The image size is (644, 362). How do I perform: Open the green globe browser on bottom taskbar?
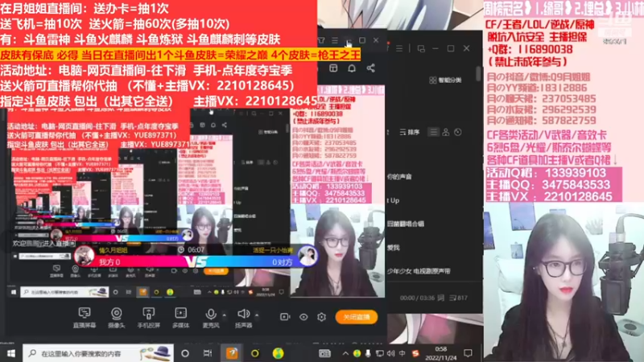click(x=278, y=353)
